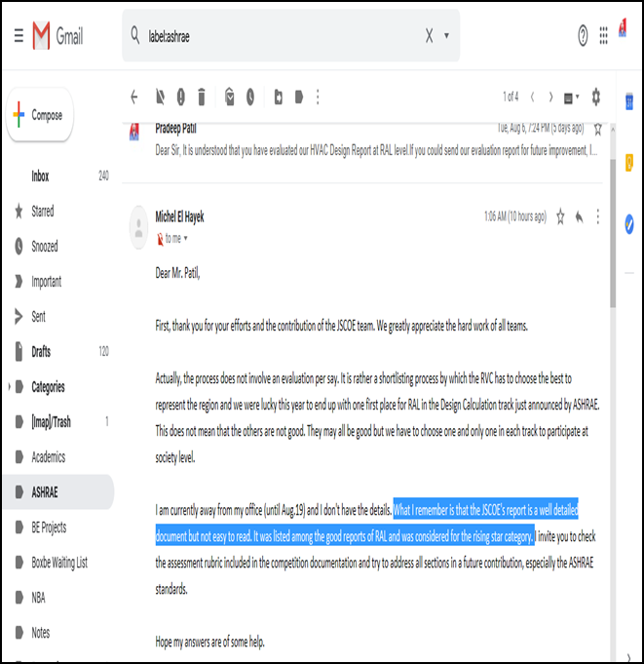Click Michel El Hayek sender name

pyautogui.click(x=179, y=216)
